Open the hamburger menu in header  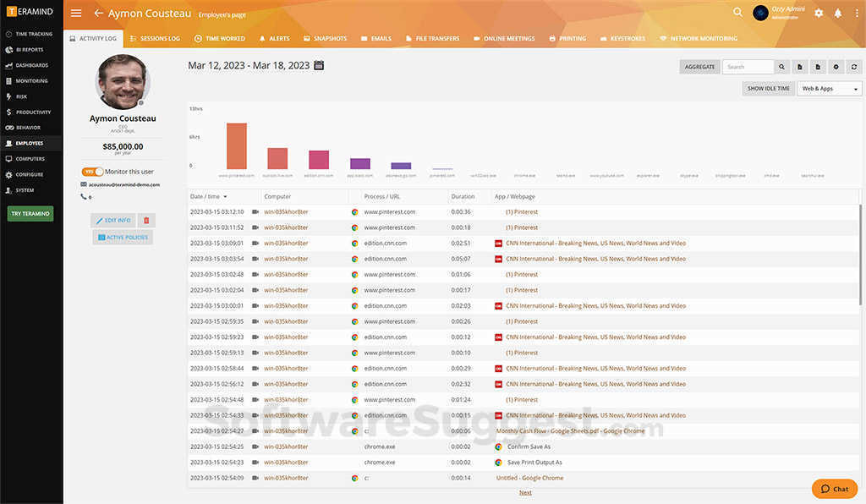click(76, 14)
